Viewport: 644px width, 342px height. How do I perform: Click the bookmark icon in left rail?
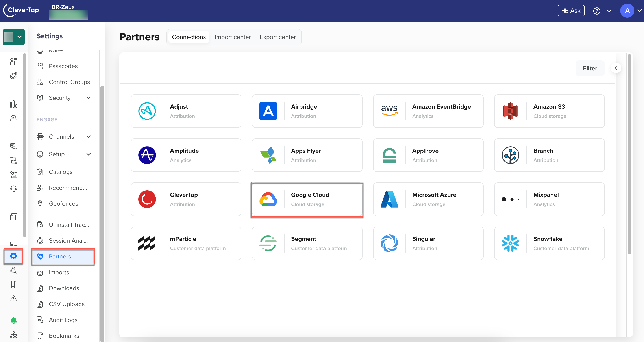13,284
